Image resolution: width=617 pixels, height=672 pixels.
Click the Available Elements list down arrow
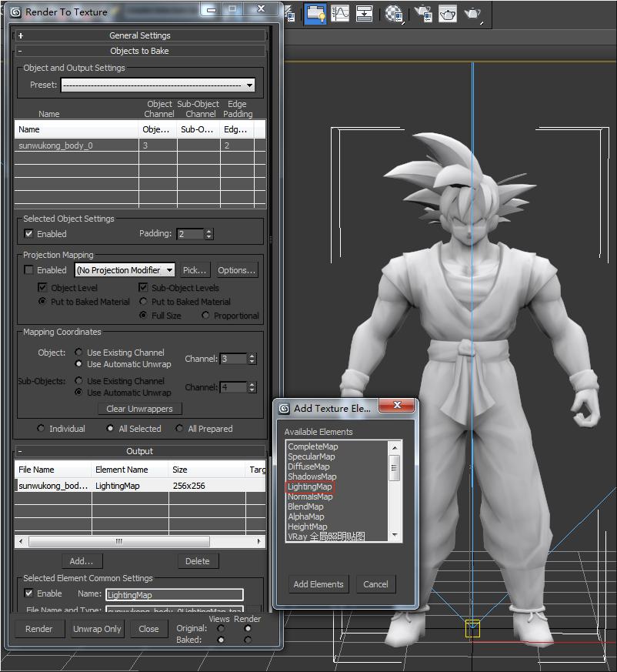tap(395, 535)
